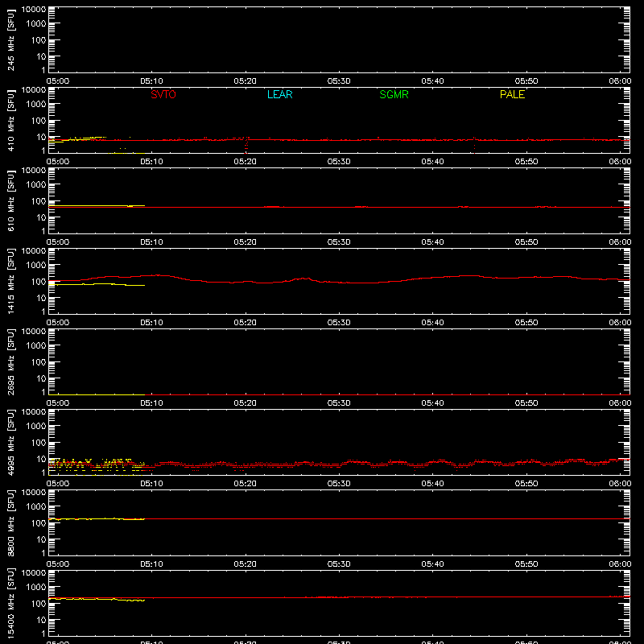Click the "4995 MHz [SFU]" axis title

(11, 442)
